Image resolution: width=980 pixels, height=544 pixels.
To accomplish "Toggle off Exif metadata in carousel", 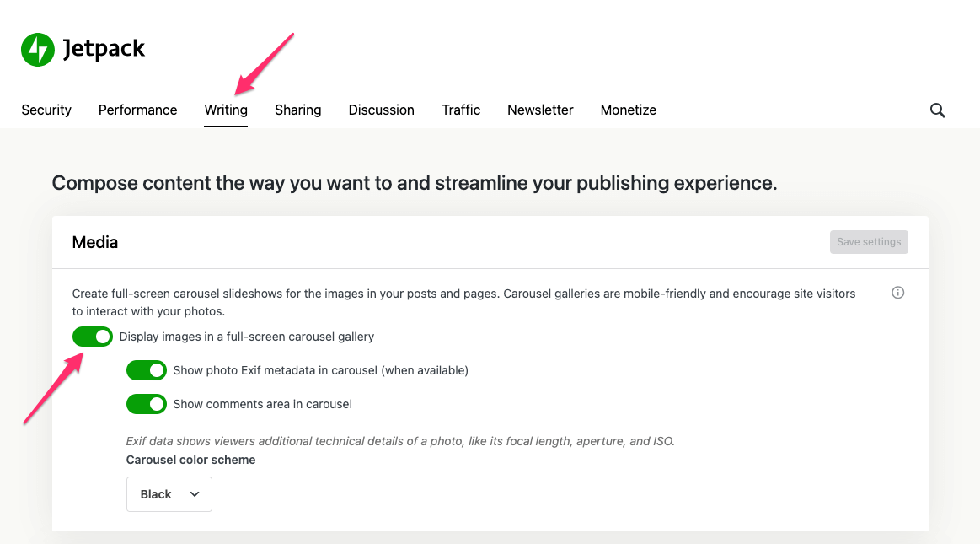I will pos(147,370).
